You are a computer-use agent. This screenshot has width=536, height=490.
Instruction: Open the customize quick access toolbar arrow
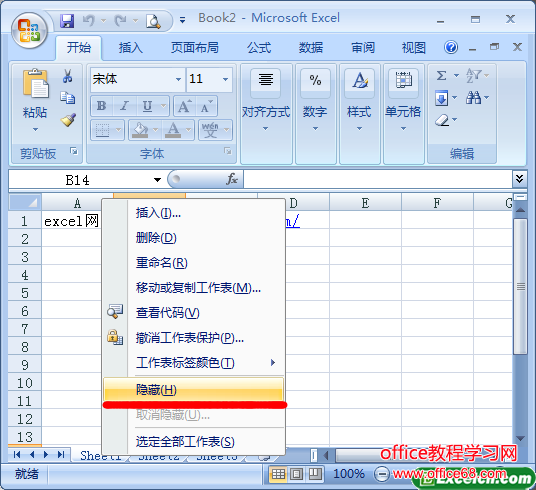183,21
